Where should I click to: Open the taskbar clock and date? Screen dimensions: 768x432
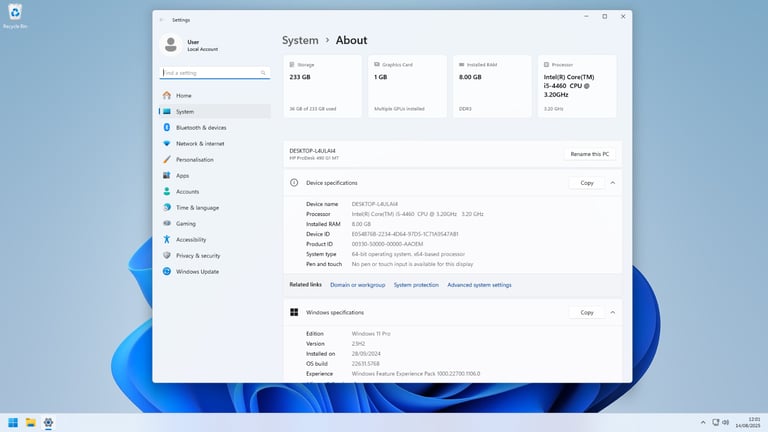[748, 422]
